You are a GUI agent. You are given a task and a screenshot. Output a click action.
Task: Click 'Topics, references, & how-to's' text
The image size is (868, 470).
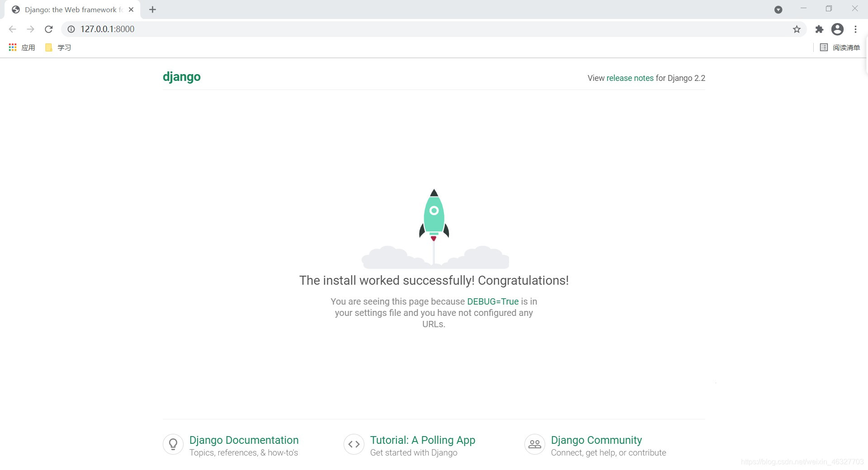click(x=244, y=453)
